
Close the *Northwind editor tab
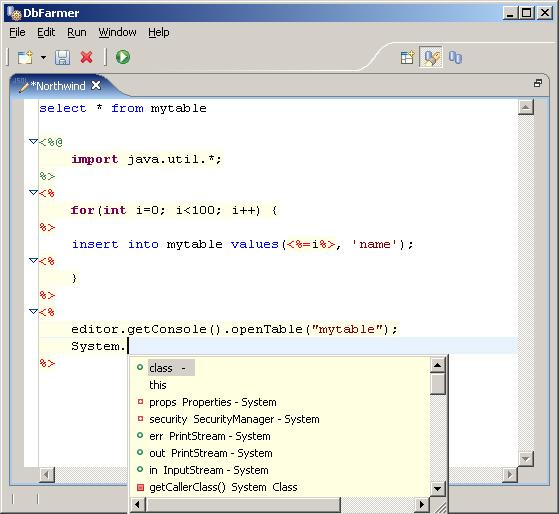click(x=96, y=85)
